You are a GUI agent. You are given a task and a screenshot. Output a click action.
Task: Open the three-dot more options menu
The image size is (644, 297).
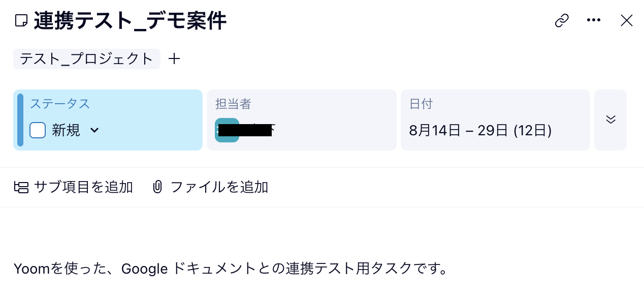[x=594, y=20]
